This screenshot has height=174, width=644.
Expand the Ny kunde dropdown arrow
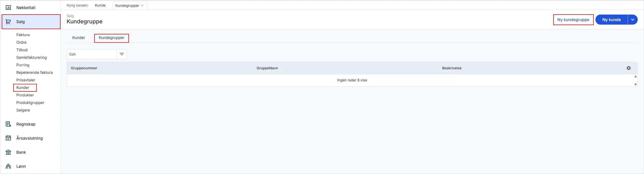coord(633,20)
